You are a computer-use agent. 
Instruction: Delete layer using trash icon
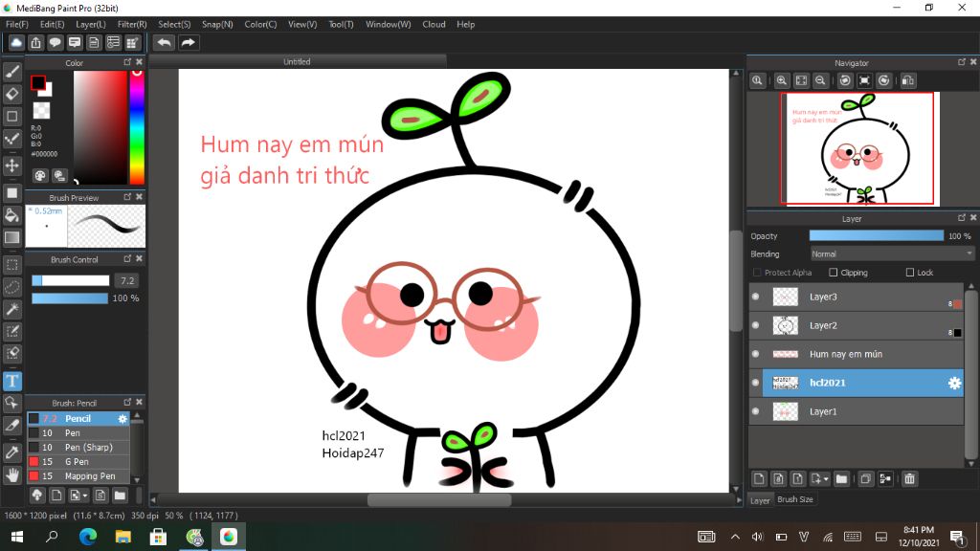[909, 478]
